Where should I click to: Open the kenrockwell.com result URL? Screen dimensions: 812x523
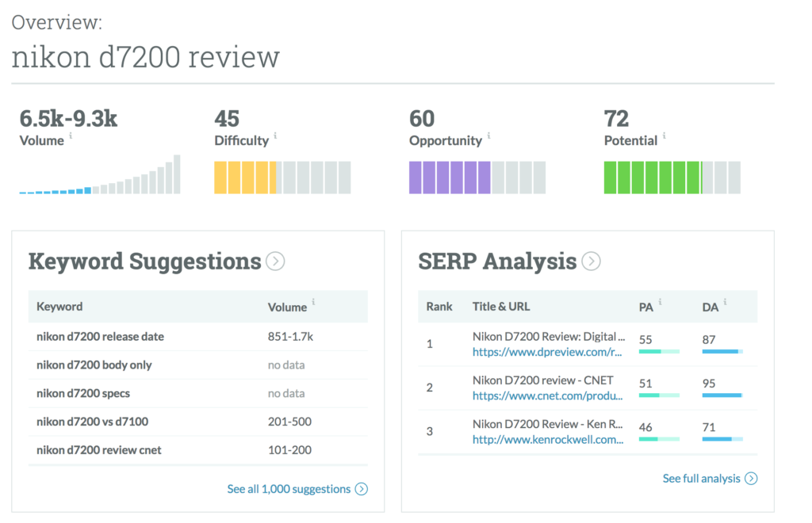[x=548, y=440]
